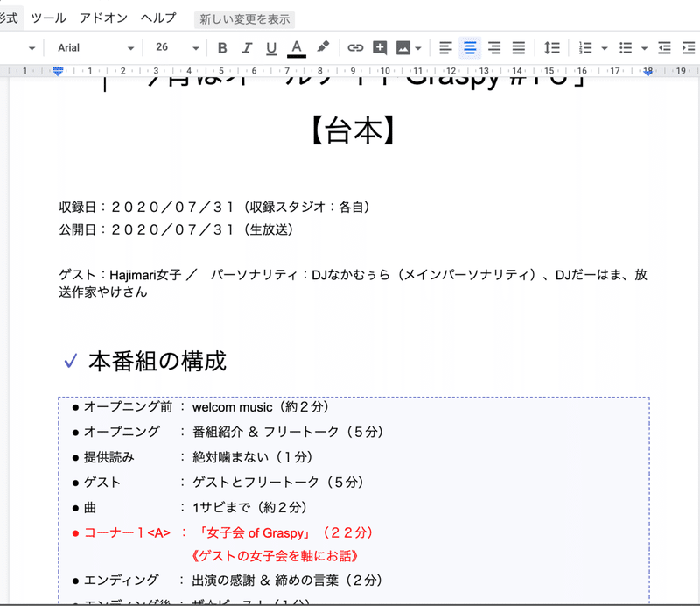Click 新しい変更を表示 button
The width and height of the screenshot is (700, 606).
pos(245,19)
